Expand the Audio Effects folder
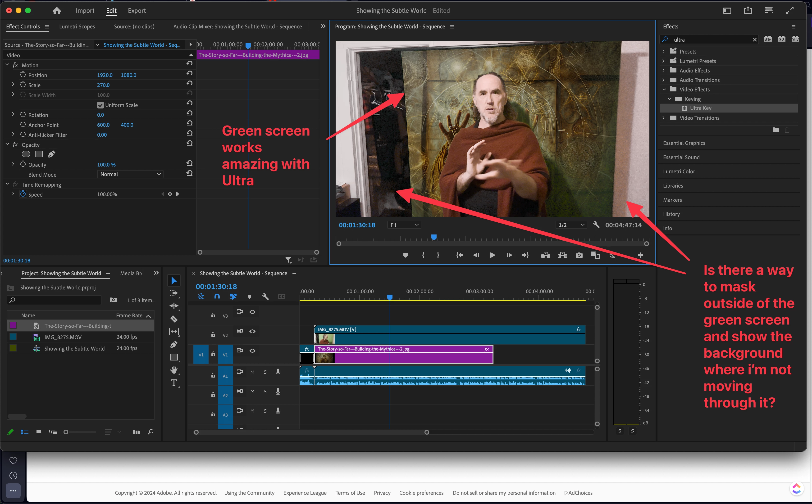The image size is (812, 504). (664, 70)
